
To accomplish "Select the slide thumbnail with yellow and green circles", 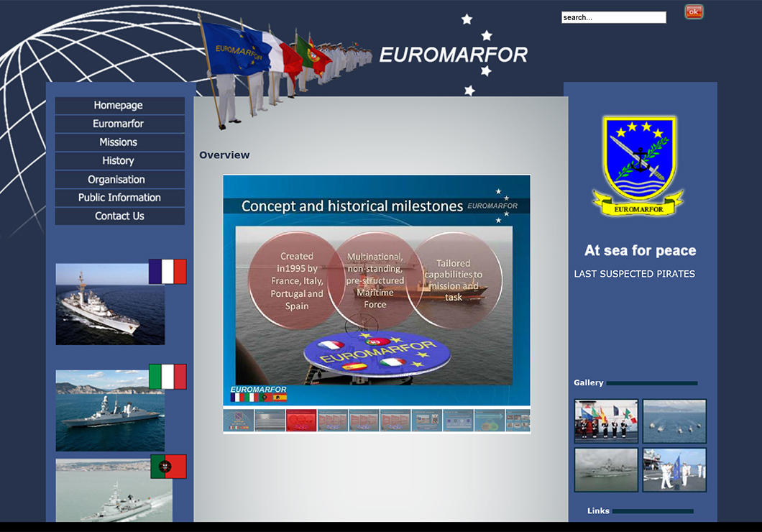I will pyautogui.click(x=490, y=421).
